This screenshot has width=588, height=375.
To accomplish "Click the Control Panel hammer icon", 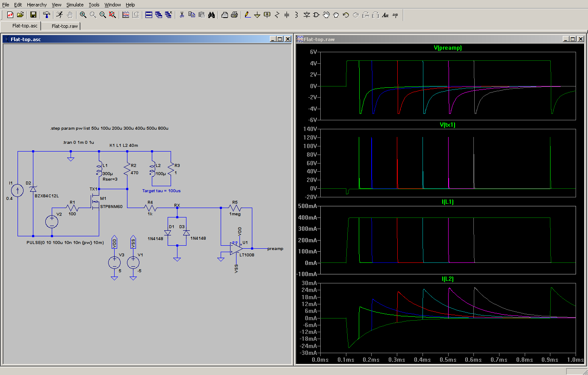I will (x=47, y=15).
